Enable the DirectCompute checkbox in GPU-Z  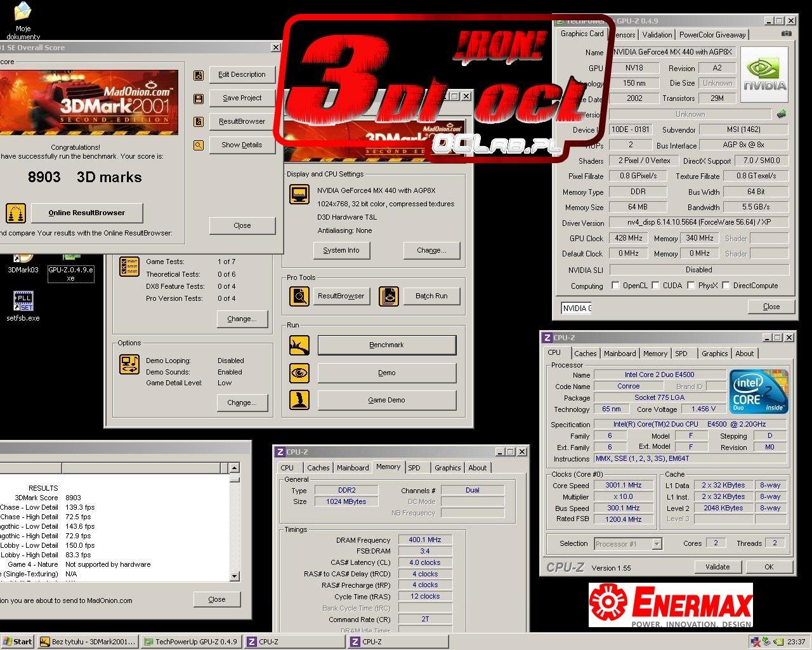click(726, 286)
